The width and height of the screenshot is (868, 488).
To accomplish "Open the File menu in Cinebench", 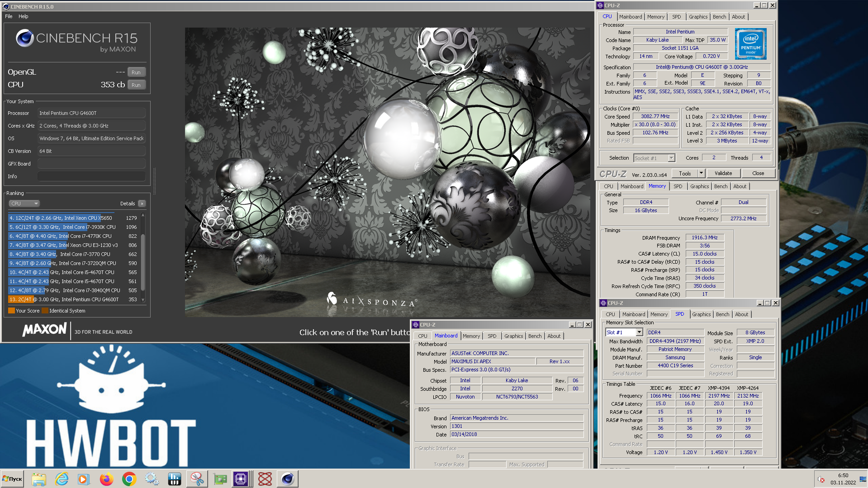I will pos(9,16).
